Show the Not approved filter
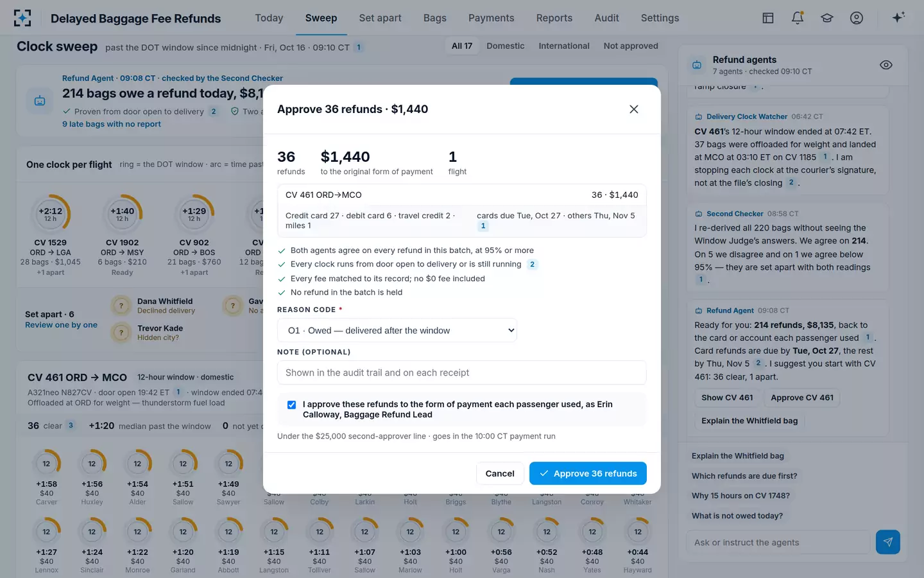This screenshot has height=578, width=924. coord(631,46)
